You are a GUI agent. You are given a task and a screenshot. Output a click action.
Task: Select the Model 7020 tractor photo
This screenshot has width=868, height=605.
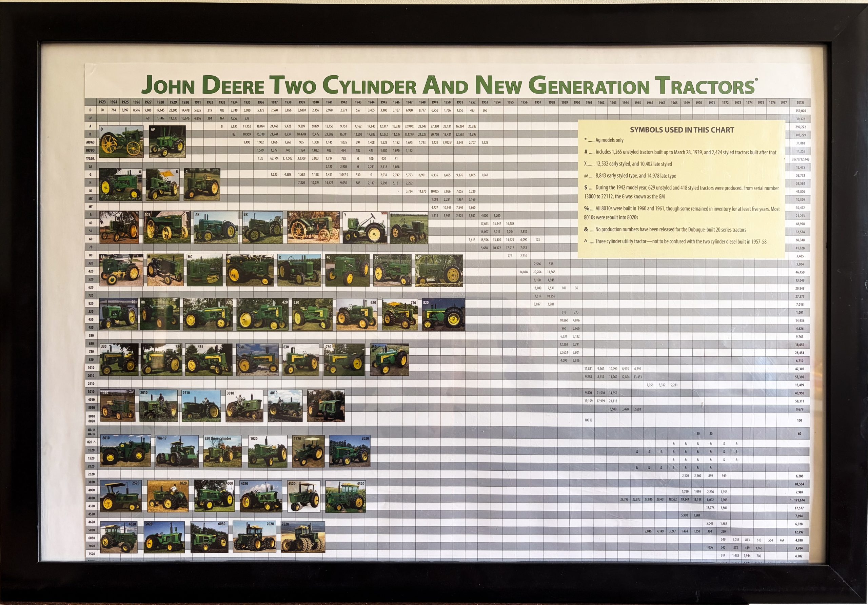[254, 537]
